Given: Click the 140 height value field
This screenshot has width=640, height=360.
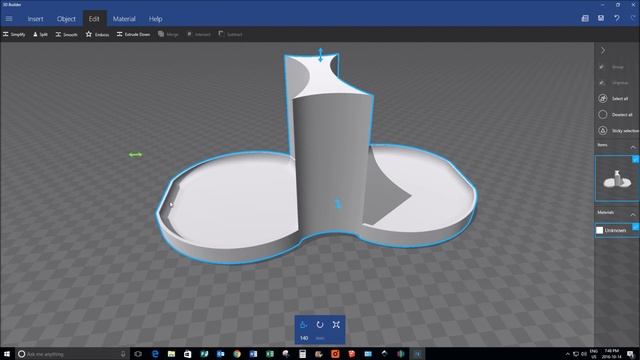Looking at the screenshot, I should coord(304,338).
